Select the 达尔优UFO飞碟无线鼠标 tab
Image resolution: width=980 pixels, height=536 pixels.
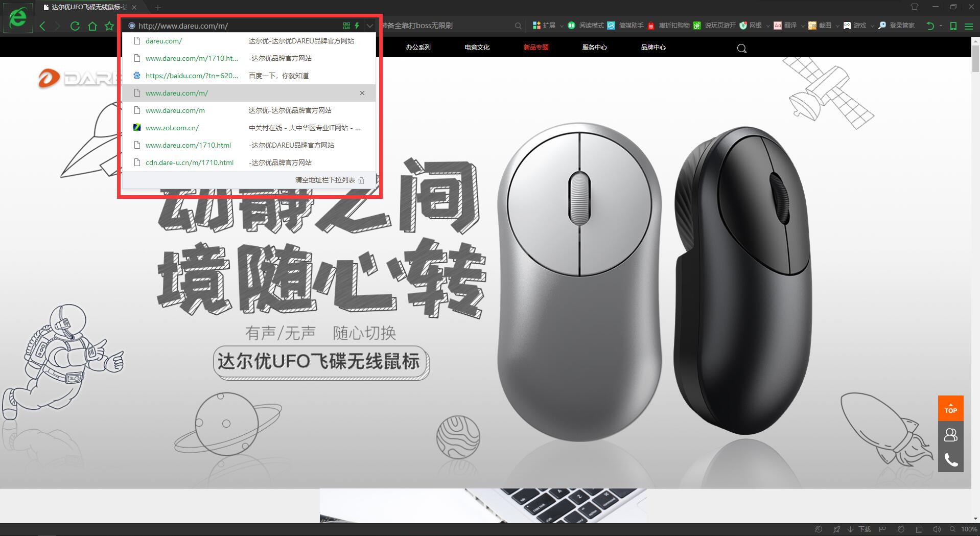[x=89, y=7]
